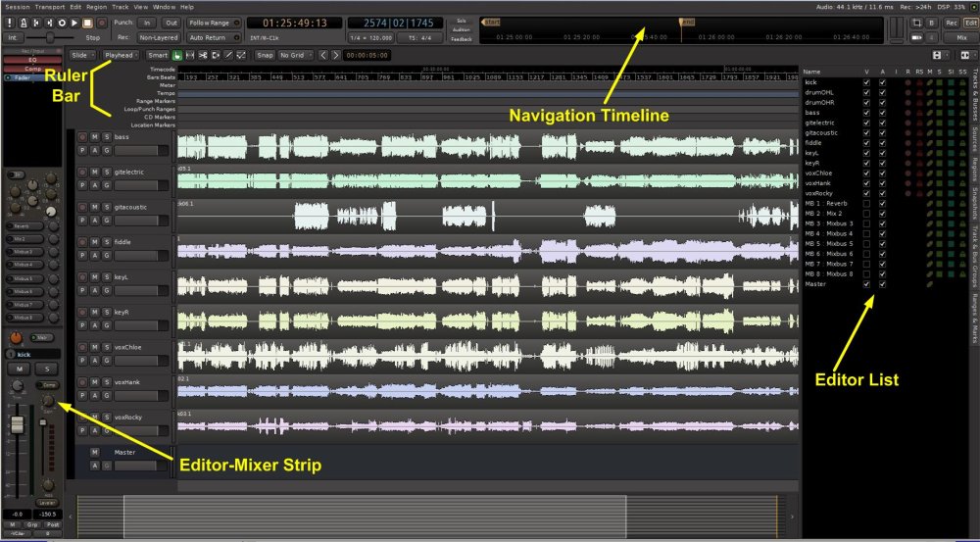980x542 pixels.
Task: Click the Snap button
Action: pos(265,55)
